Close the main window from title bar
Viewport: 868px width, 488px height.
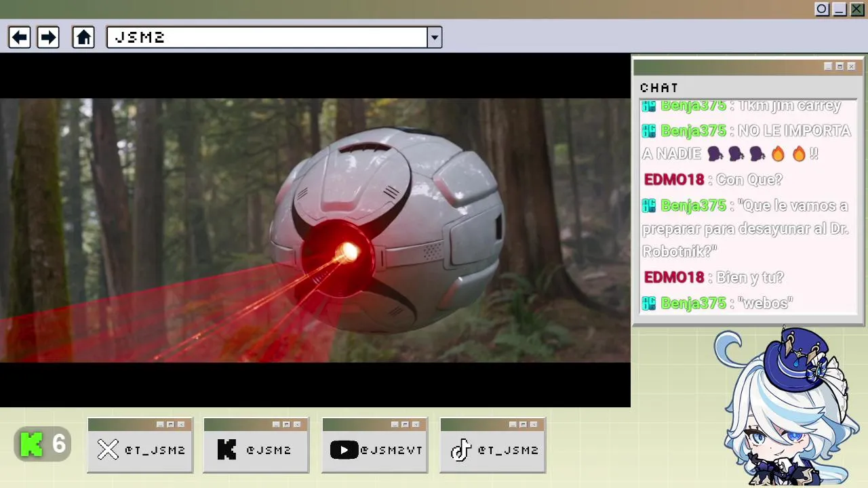(x=857, y=9)
